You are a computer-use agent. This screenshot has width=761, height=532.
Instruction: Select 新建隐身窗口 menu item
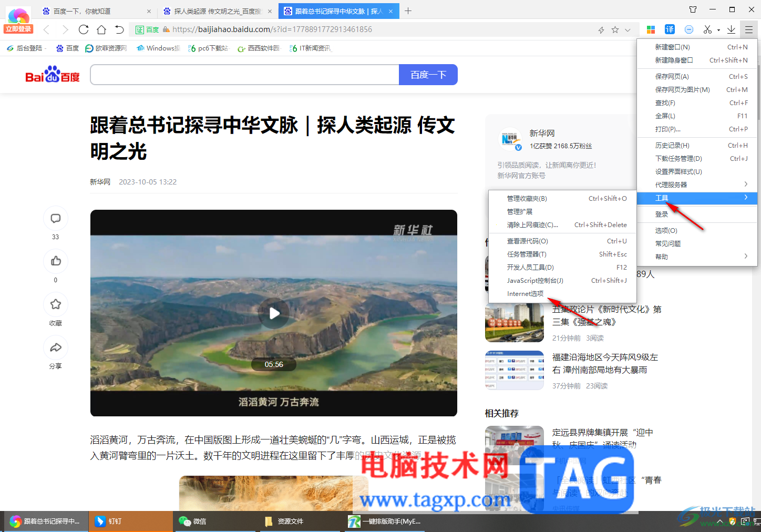pos(697,60)
